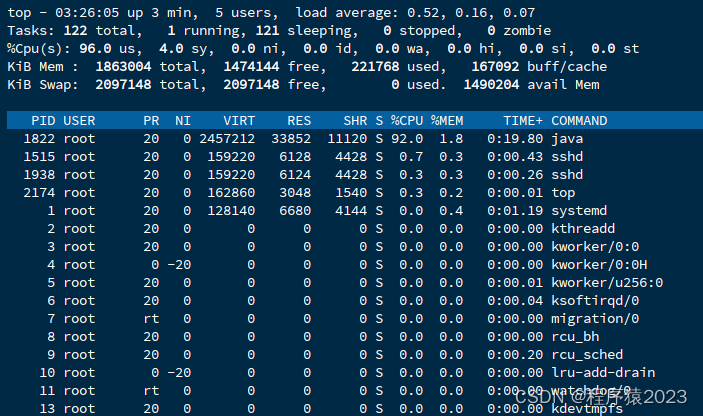Click the load average 0.52 value
The height and width of the screenshot is (416, 703).
point(423,13)
